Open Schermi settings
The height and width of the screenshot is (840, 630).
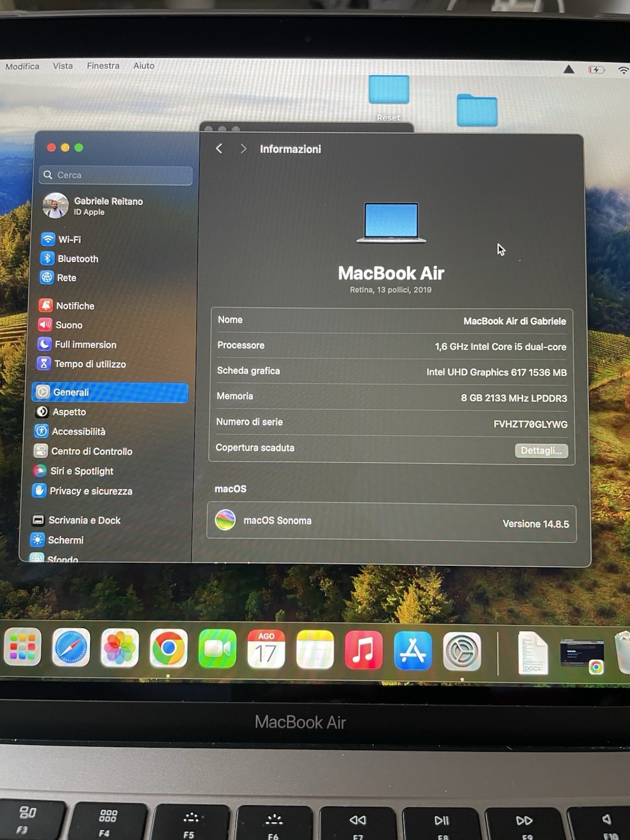(x=57, y=540)
